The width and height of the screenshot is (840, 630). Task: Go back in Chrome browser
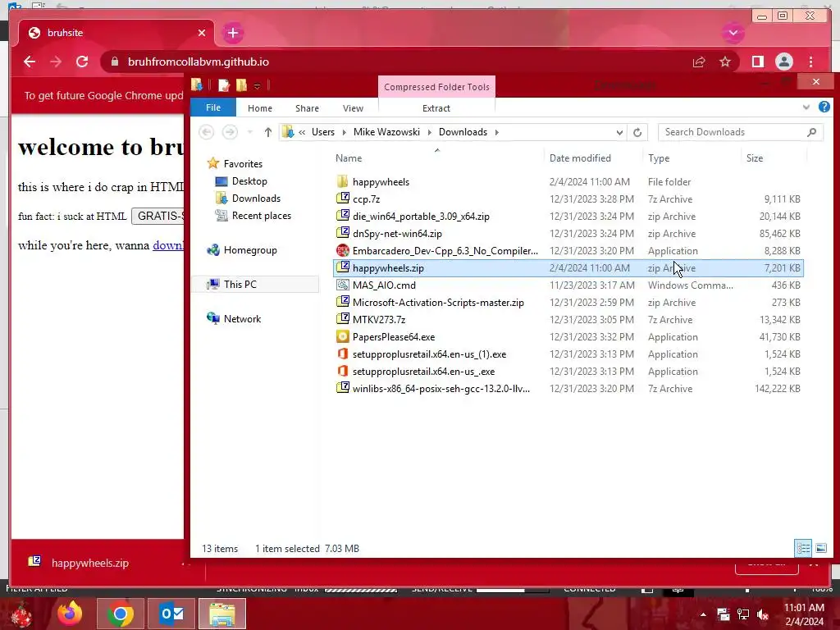click(30, 62)
